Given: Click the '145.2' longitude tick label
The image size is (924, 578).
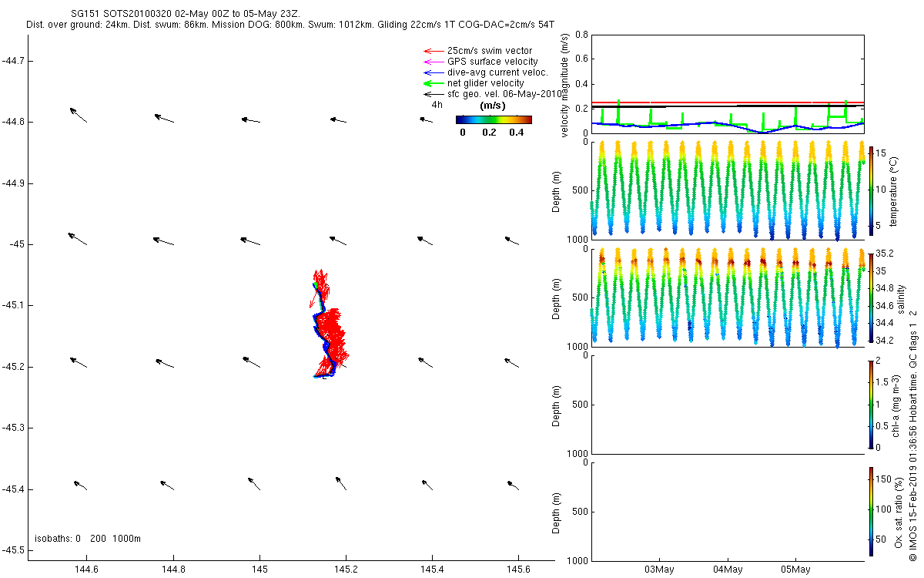Looking at the screenshot, I should 346,570.
